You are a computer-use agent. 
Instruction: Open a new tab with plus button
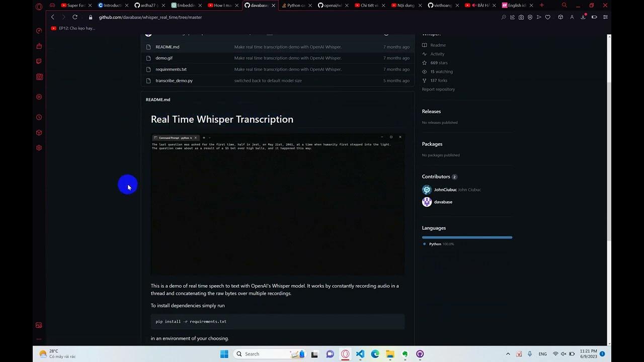(x=542, y=6)
